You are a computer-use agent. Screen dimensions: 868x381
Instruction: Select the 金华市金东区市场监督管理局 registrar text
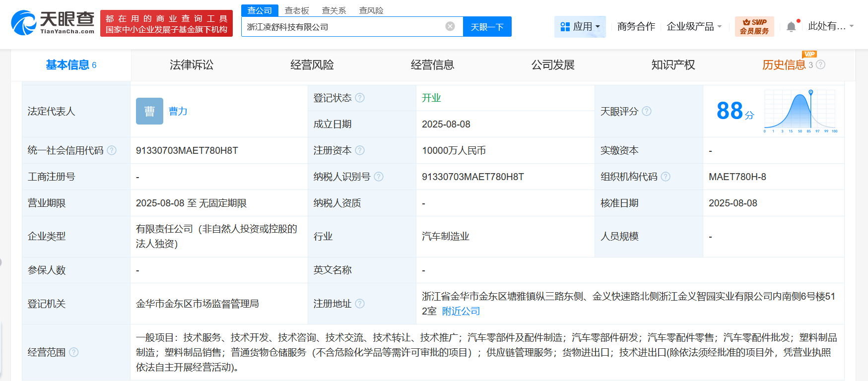tap(198, 304)
